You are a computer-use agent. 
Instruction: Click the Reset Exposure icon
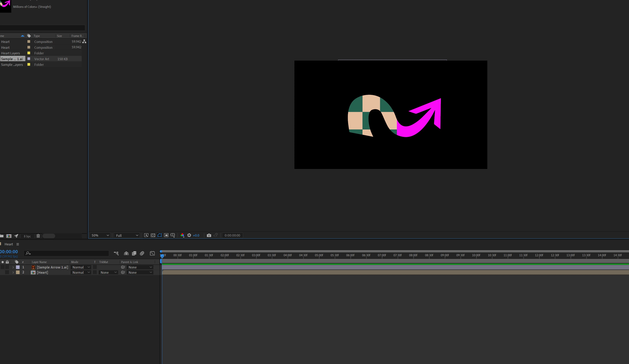click(x=189, y=235)
